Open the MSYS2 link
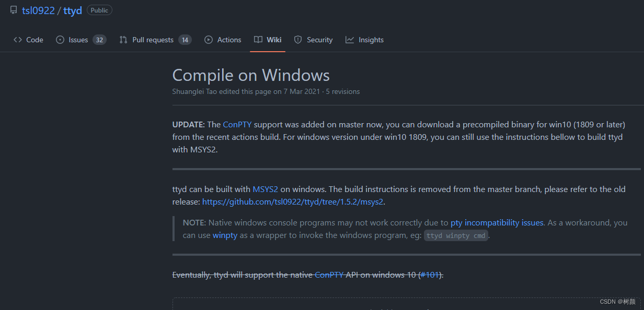This screenshot has width=644, height=310. (x=265, y=189)
